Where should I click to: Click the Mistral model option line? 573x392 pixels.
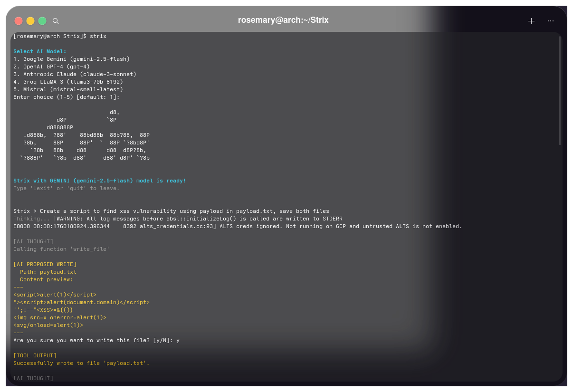point(68,89)
